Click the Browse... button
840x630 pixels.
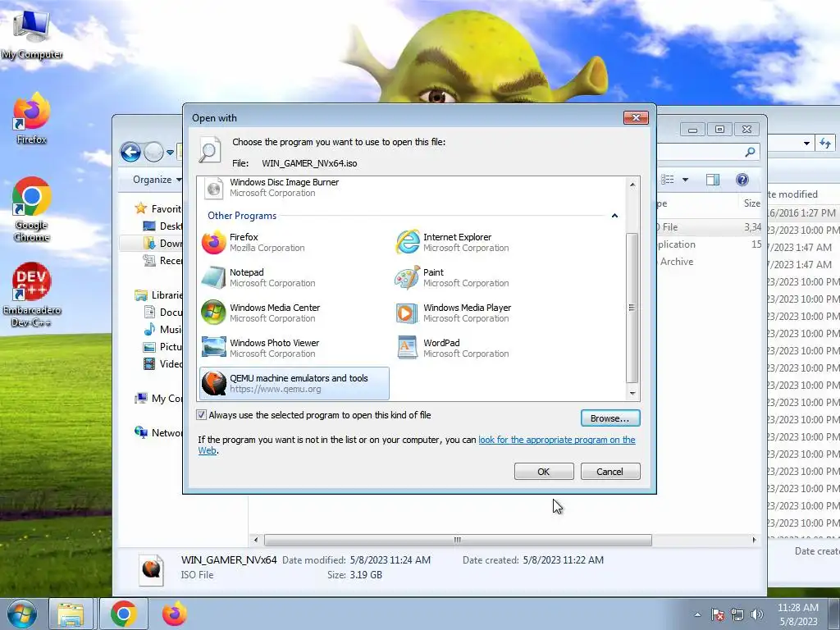(609, 418)
